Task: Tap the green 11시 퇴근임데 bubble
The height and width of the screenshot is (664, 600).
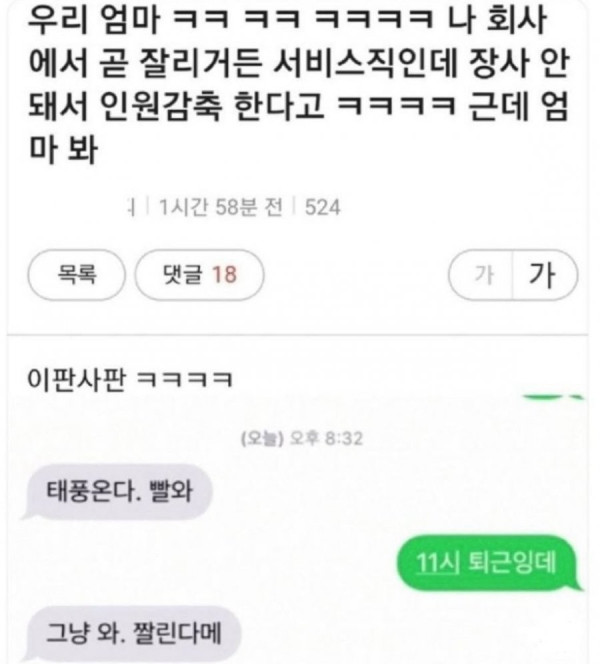Action: point(490,563)
